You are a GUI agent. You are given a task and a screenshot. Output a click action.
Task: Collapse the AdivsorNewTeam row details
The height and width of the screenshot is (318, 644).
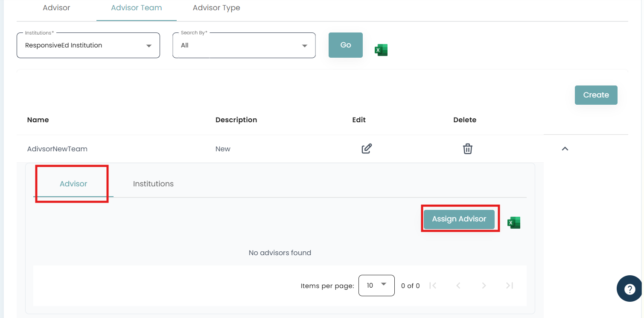565,149
